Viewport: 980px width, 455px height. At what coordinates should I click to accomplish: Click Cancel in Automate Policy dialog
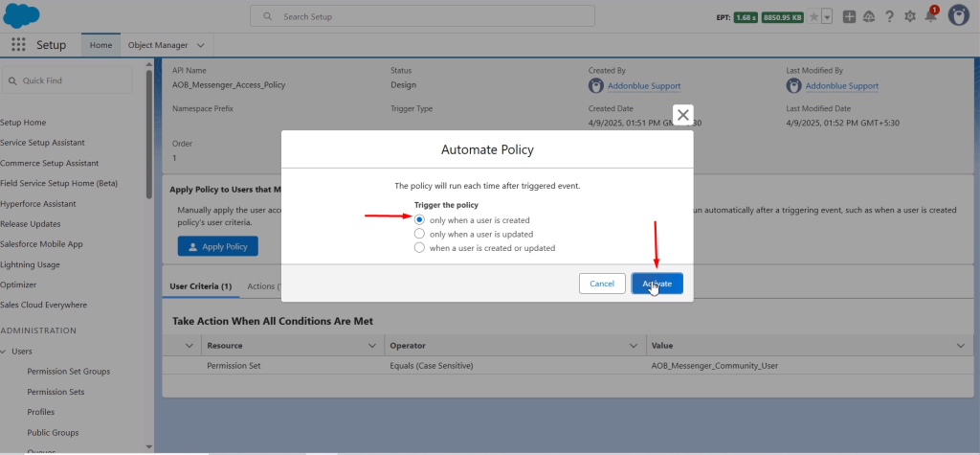pyautogui.click(x=601, y=284)
